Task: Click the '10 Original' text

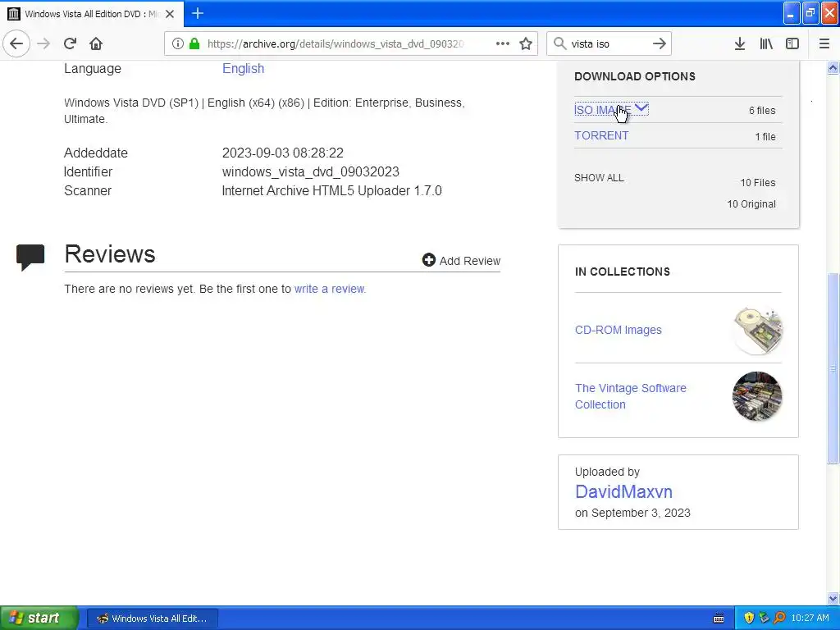Action: [x=751, y=204]
